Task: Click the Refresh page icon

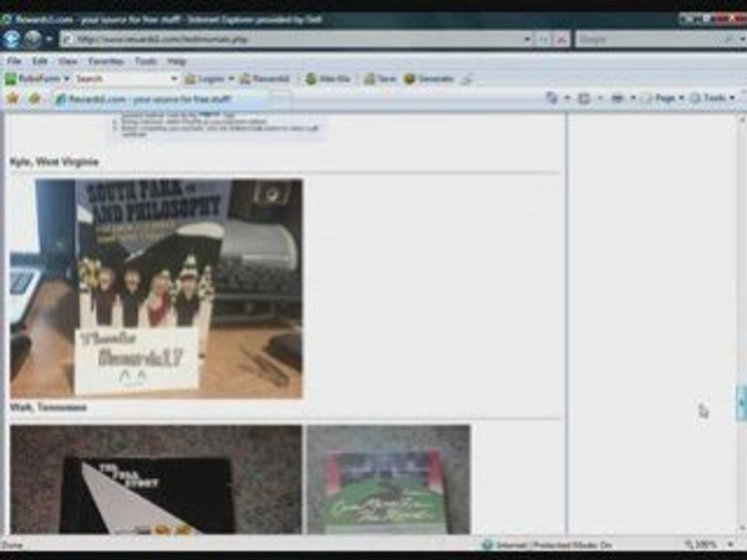Action: tap(544, 40)
